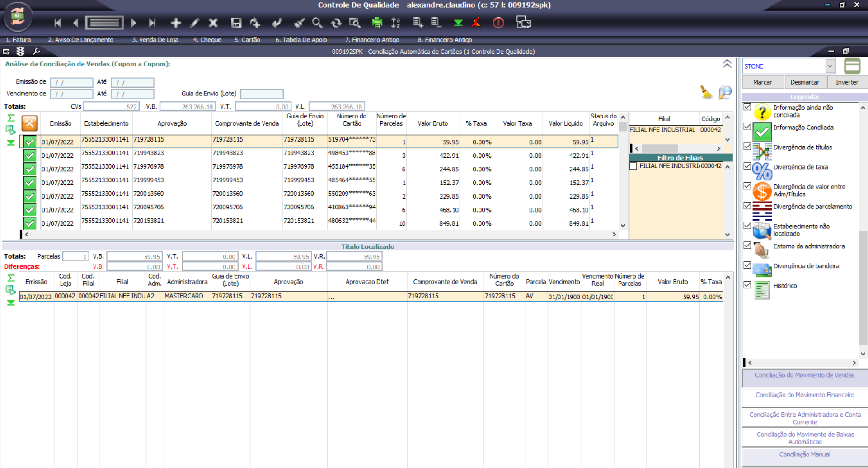Check the FILIAL NFE INDUSTRIAL filter checkbox
Viewport: 868px width, 468px height.
click(633, 166)
